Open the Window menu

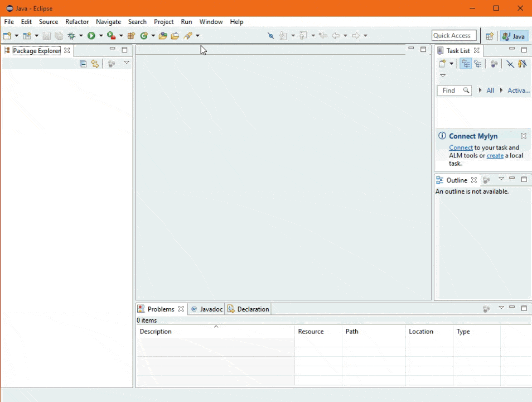[211, 22]
